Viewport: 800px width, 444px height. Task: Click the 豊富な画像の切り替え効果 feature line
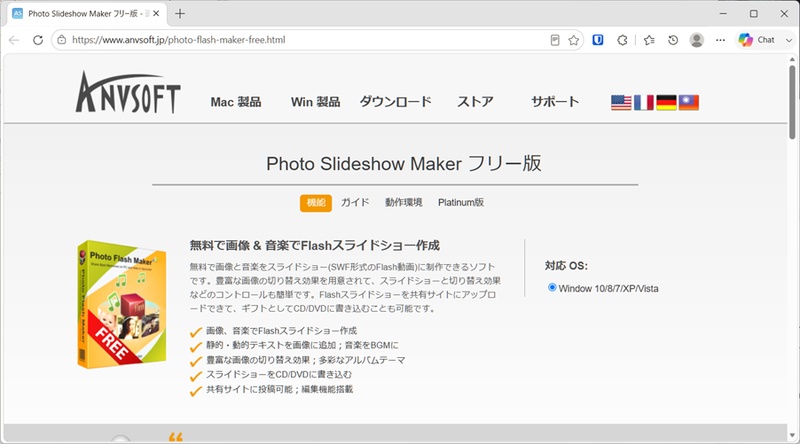tap(306, 360)
